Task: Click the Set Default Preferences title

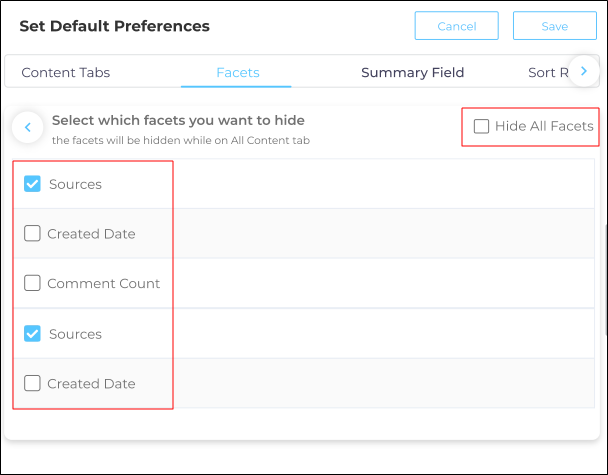Action: (115, 26)
